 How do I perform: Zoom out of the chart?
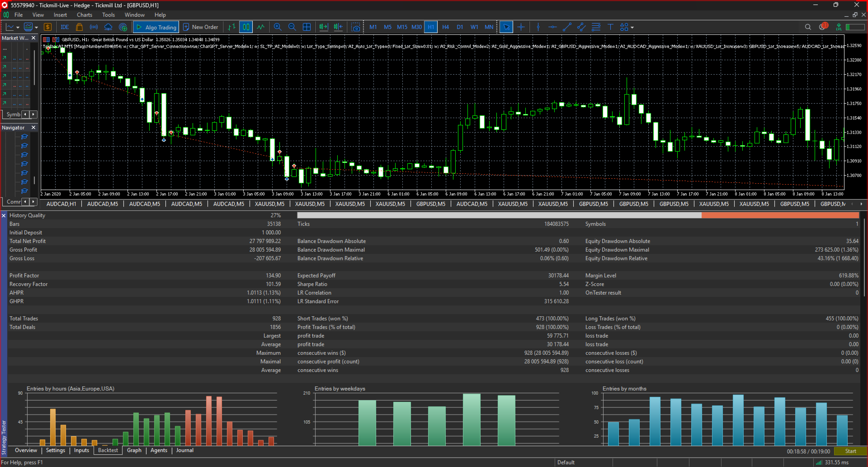point(292,27)
